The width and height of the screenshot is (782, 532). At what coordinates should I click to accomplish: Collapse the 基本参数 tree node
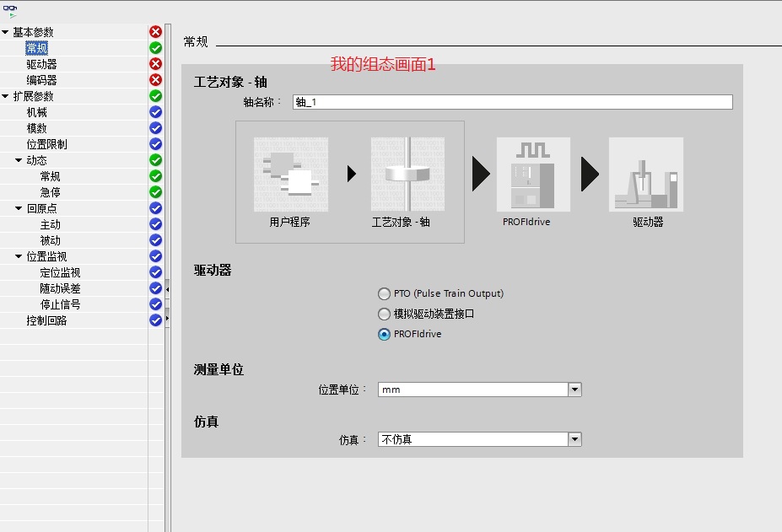6,32
